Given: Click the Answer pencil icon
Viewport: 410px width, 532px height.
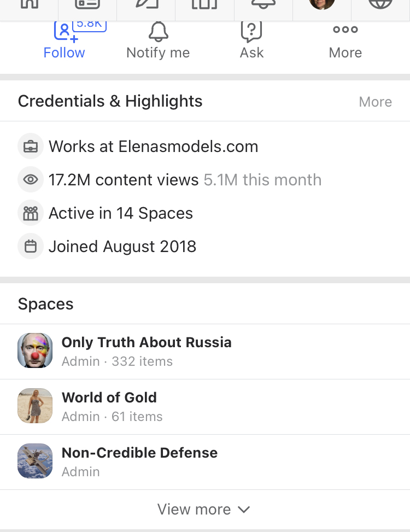Looking at the screenshot, I should (146, 4).
